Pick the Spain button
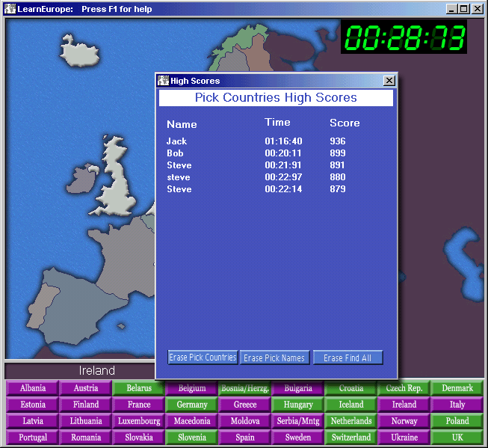Image resolution: width=488 pixels, height=448 pixels. click(245, 438)
